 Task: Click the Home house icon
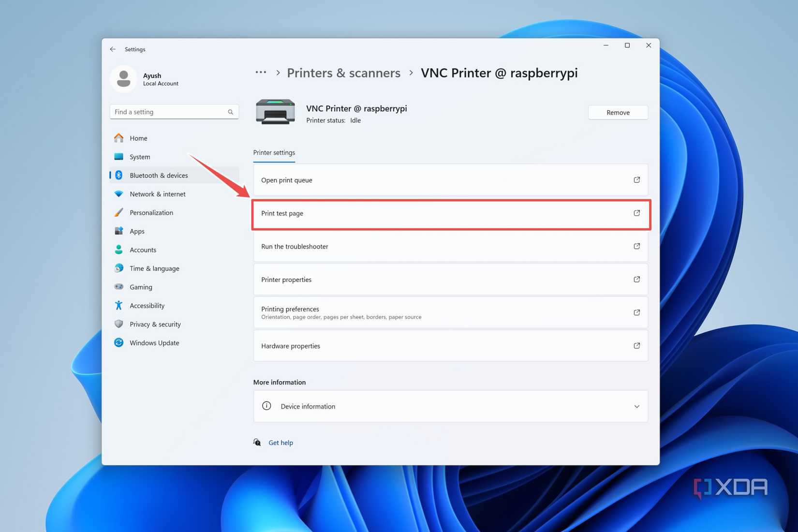click(119, 138)
